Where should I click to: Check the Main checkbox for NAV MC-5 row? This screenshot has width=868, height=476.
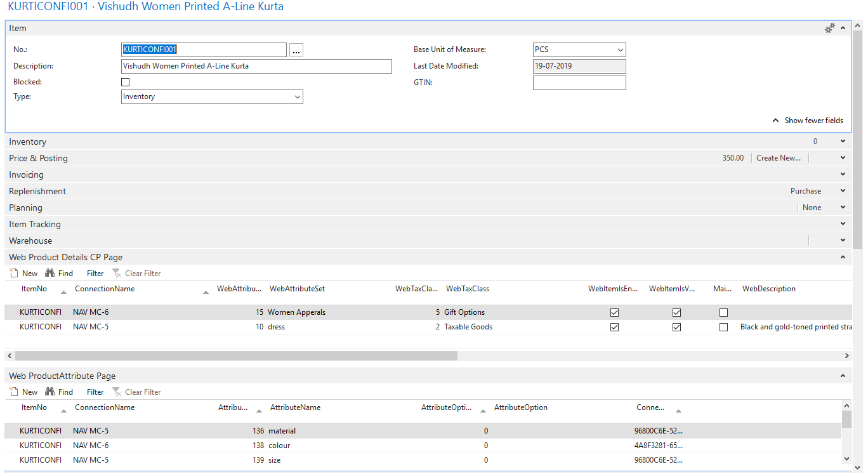(x=723, y=327)
